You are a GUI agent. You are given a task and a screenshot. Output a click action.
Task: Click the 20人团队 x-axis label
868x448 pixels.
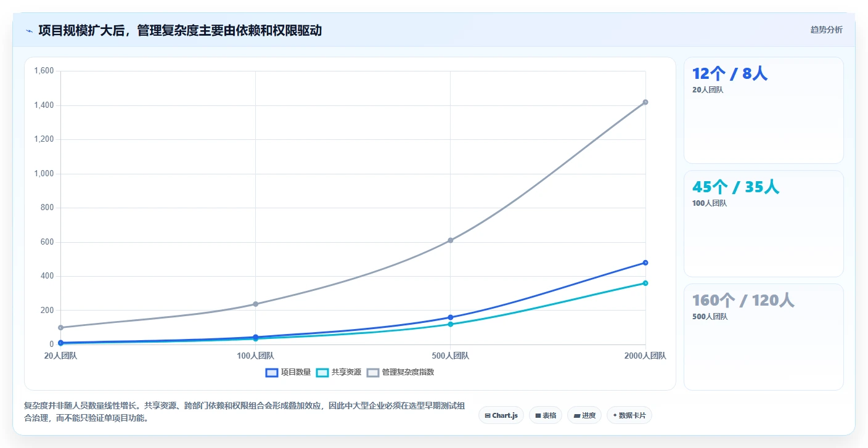(x=60, y=356)
